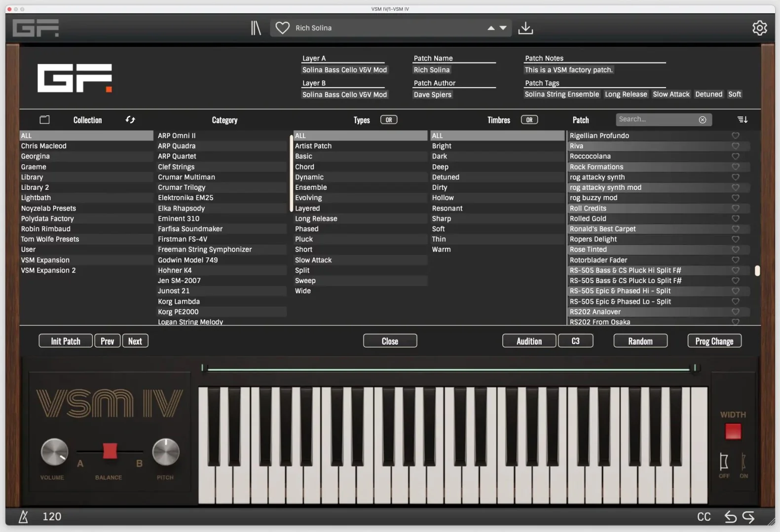Select the ON width mode icon
This screenshot has height=532, width=780.
(743, 462)
